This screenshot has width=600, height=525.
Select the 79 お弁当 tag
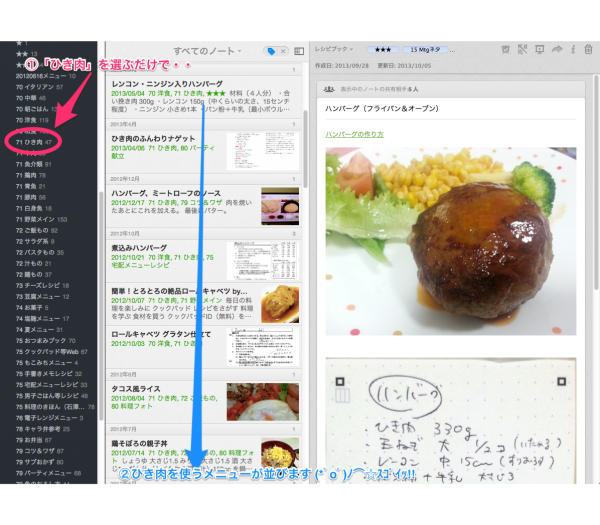coord(34,440)
